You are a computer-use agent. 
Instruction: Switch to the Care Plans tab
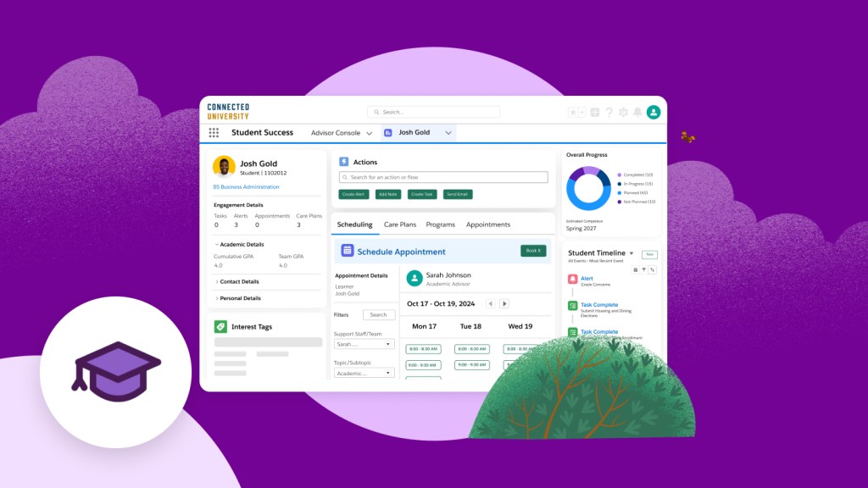(400, 225)
